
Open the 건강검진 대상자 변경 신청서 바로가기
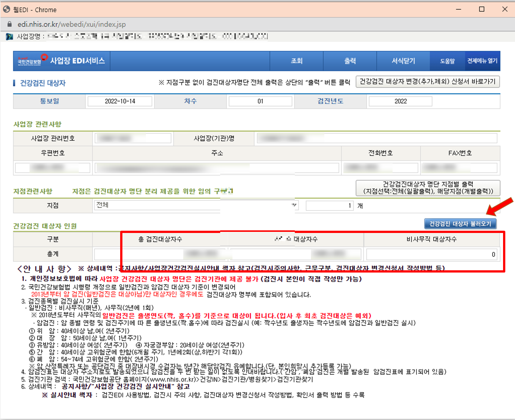[428, 82]
